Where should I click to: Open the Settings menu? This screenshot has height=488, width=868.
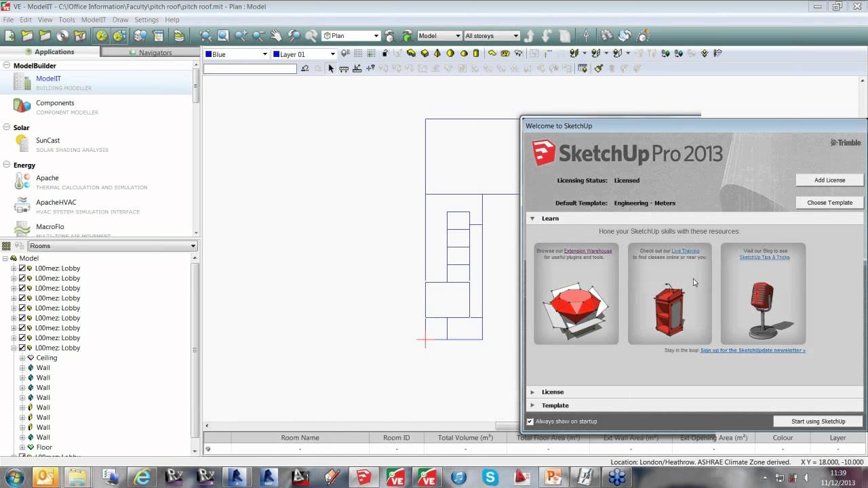click(x=146, y=20)
